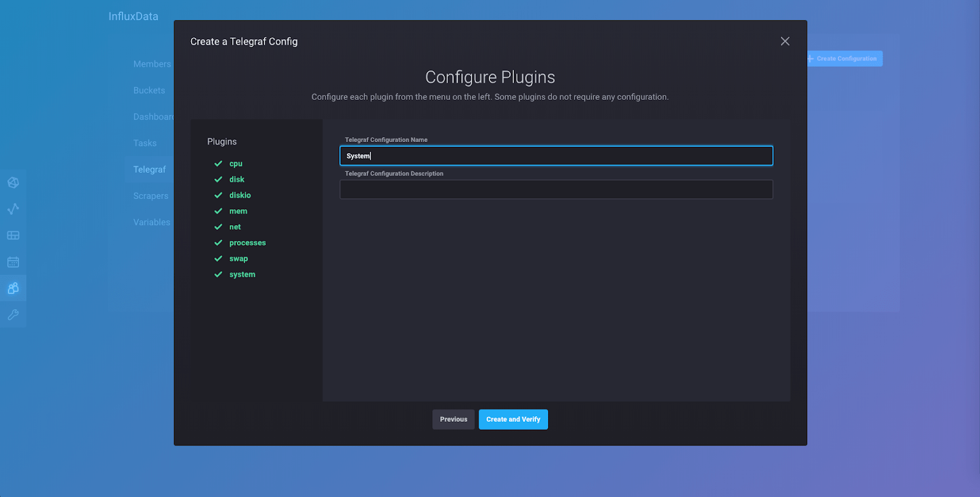Switch to the Tasks tab in background
The width and height of the screenshot is (980, 497).
coord(145,143)
